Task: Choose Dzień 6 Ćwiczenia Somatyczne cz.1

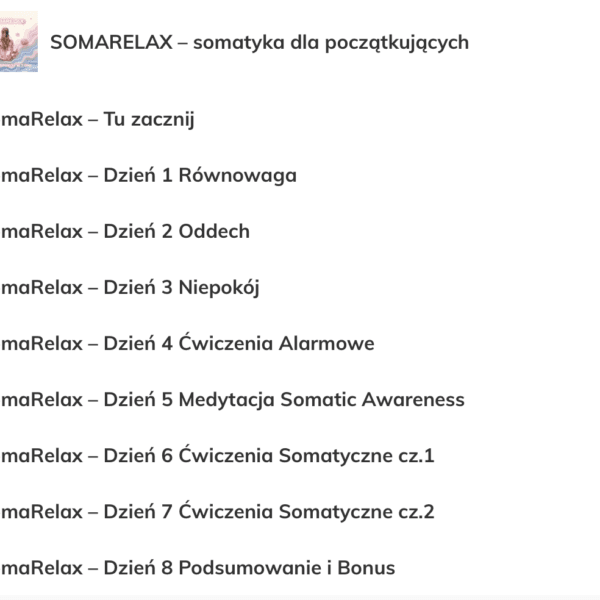Action: 218,456
